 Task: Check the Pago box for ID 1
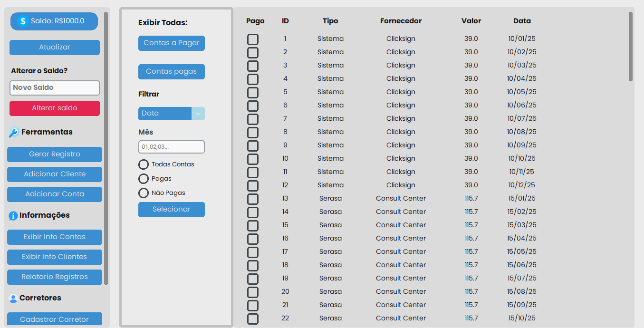[253, 39]
